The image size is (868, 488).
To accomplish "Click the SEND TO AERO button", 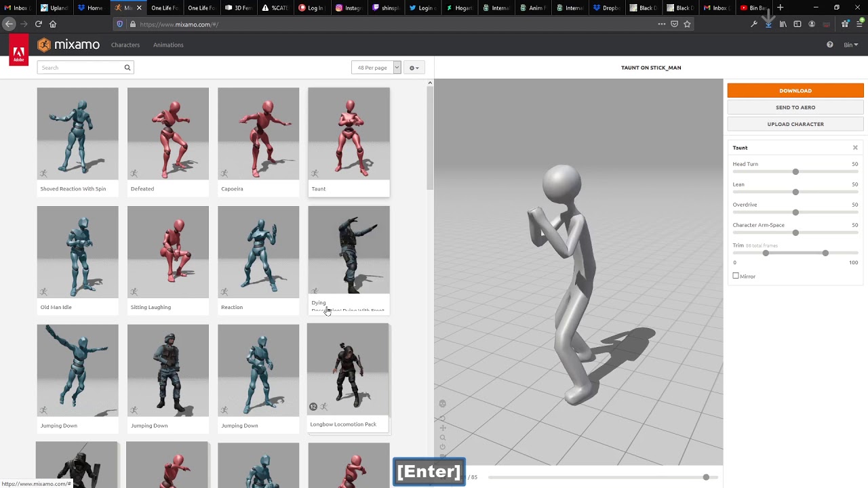I will [795, 107].
